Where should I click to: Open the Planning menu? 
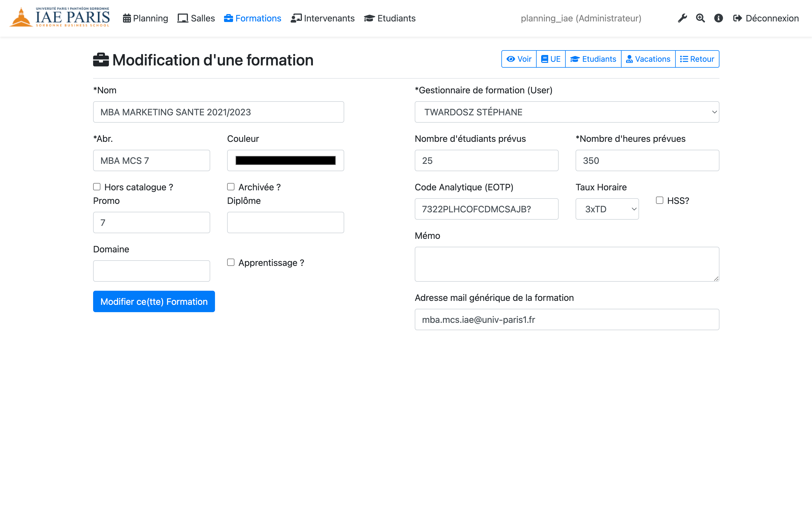point(145,18)
